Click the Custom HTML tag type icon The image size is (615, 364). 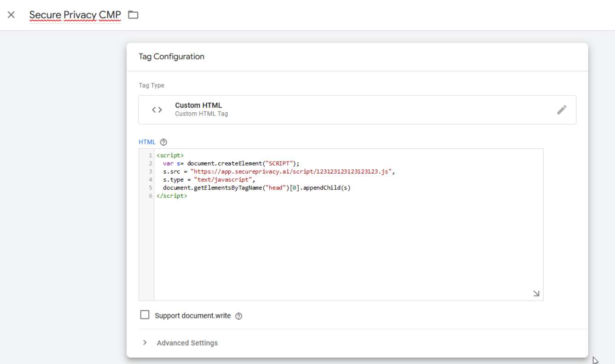point(157,110)
